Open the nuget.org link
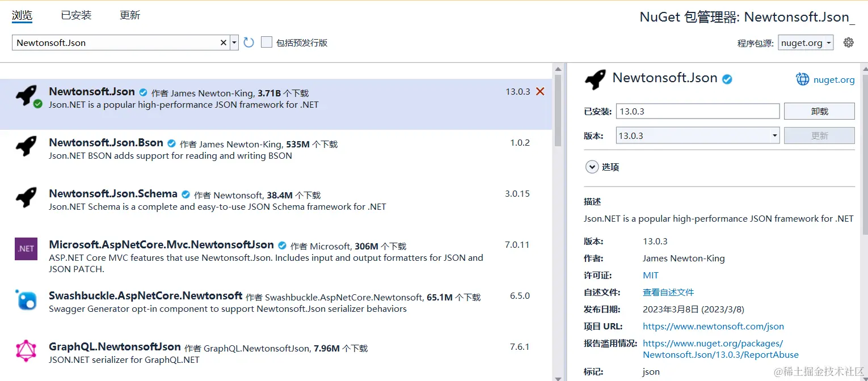868x381 pixels. 834,80
